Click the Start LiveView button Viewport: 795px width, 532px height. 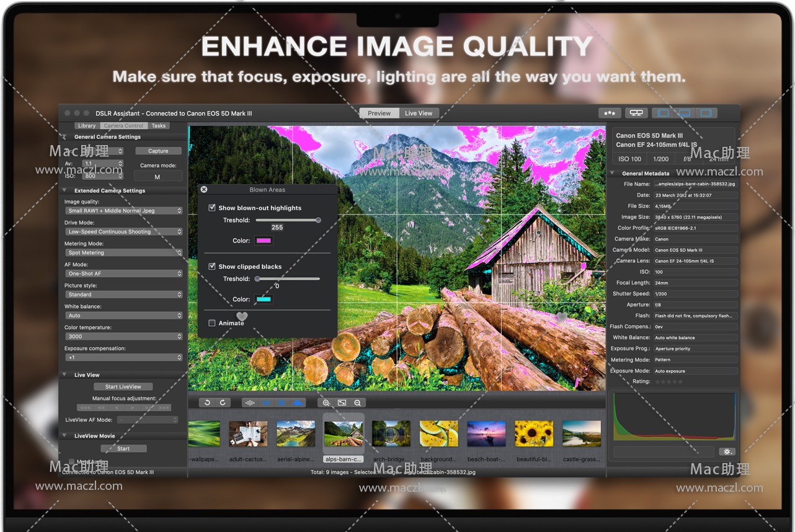point(123,387)
